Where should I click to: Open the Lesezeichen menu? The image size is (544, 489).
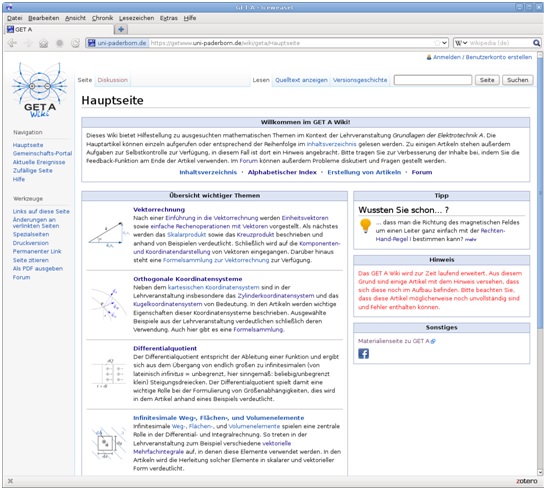coord(136,18)
